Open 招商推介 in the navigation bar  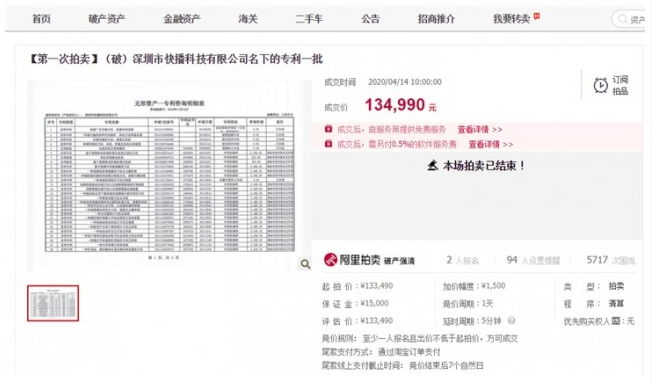pyautogui.click(x=436, y=19)
